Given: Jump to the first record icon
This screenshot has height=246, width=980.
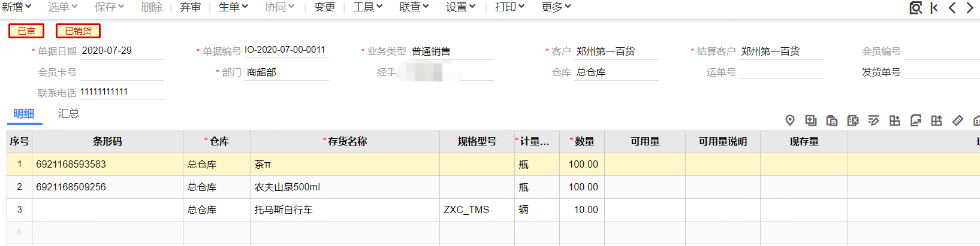Looking at the screenshot, I should pyautogui.click(x=934, y=8).
